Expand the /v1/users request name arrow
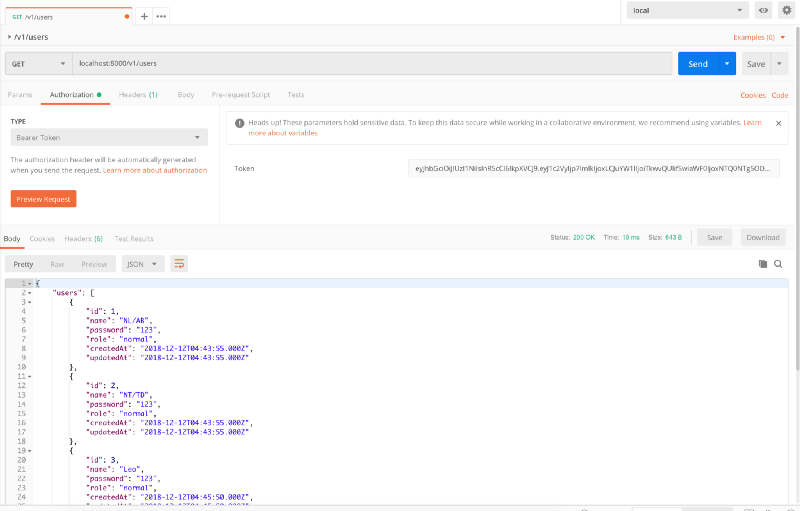This screenshot has width=800, height=511. coord(9,37)
